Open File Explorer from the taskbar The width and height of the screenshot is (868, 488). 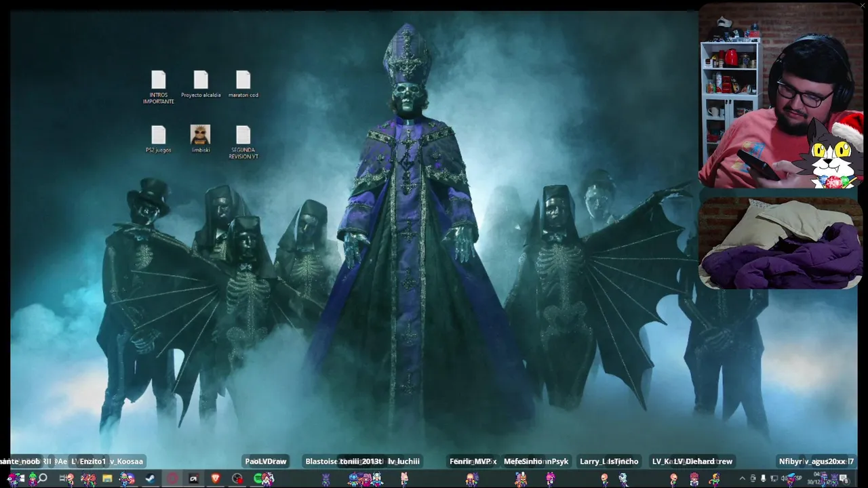107,479
